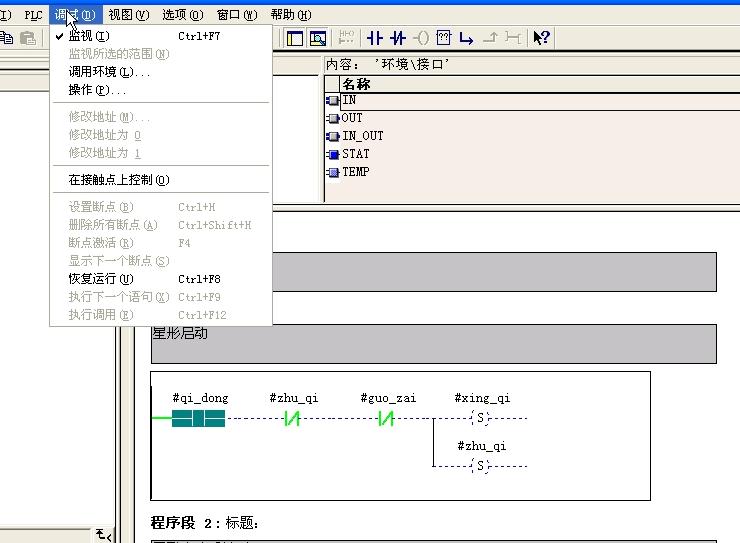Screen dimensions: 740x543
Task: Open the 选项 menu
Action: (x=181, y=15)
